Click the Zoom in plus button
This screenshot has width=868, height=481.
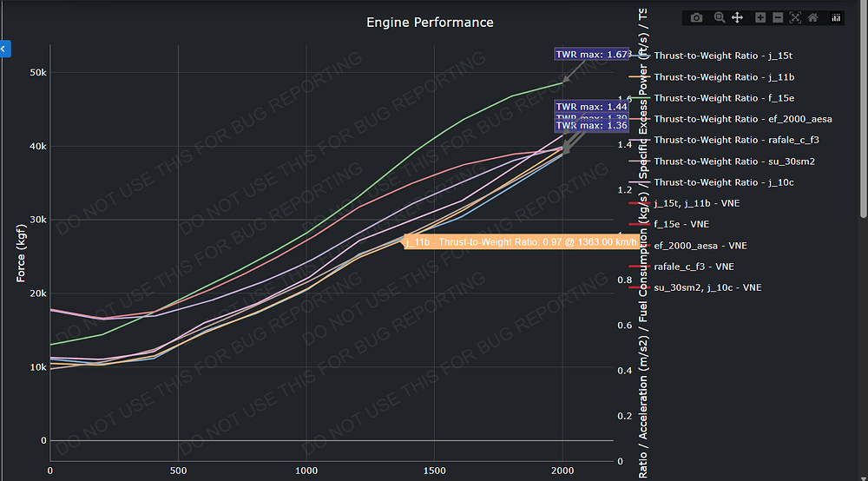click(x=760, y=17)
